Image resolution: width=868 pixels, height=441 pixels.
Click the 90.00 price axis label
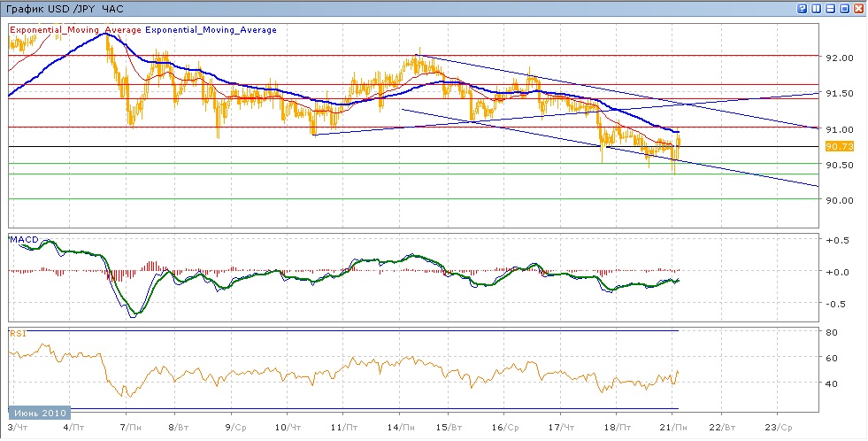837,200
